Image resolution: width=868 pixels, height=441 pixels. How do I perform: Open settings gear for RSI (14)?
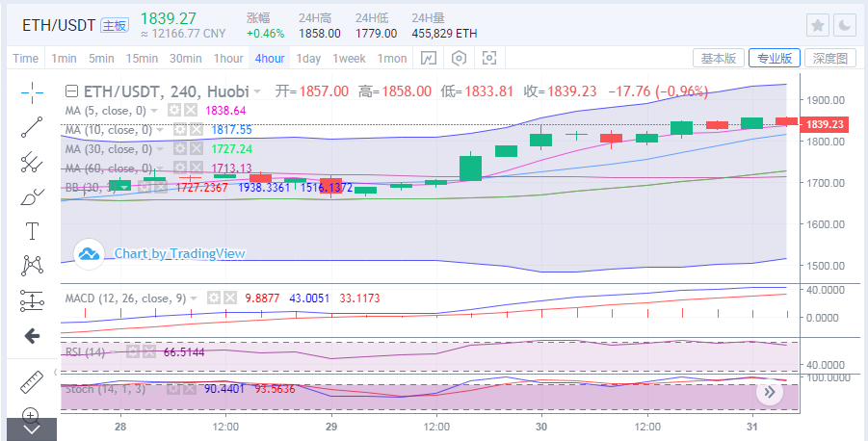132,351
